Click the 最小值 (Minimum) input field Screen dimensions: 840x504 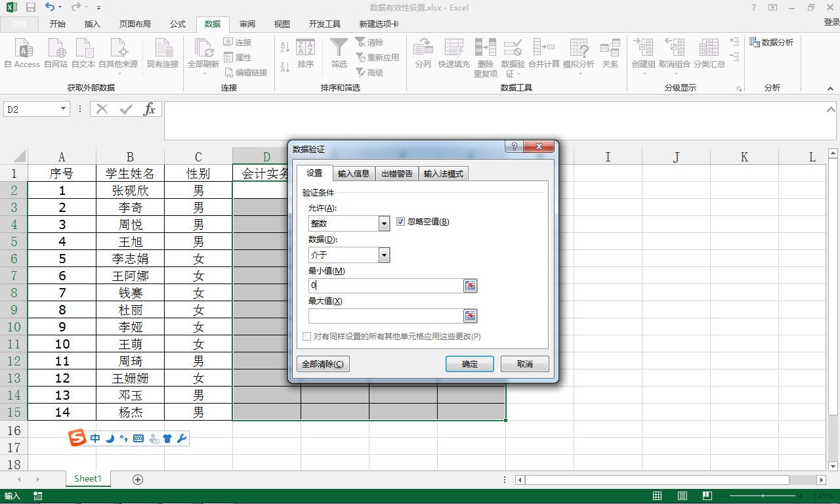click(386, 285)
